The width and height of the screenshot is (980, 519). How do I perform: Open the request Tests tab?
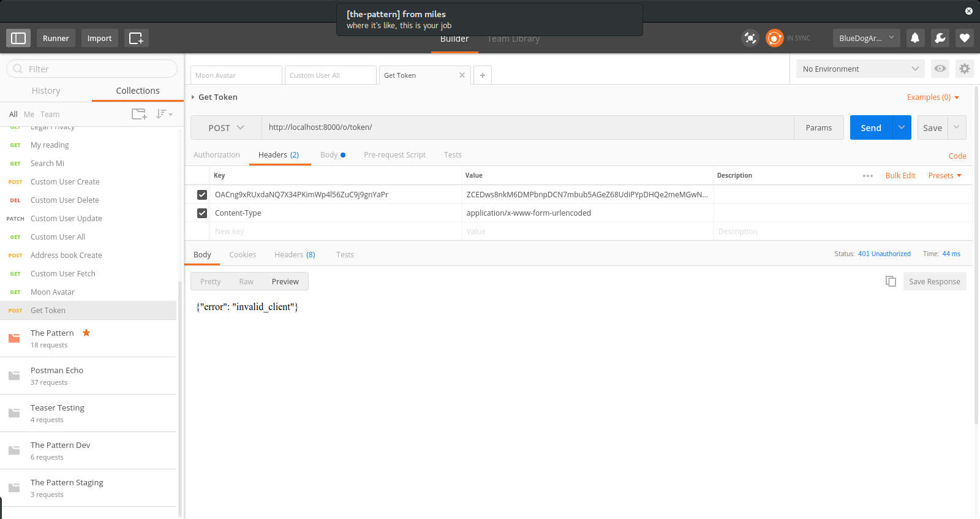[453, 155]
